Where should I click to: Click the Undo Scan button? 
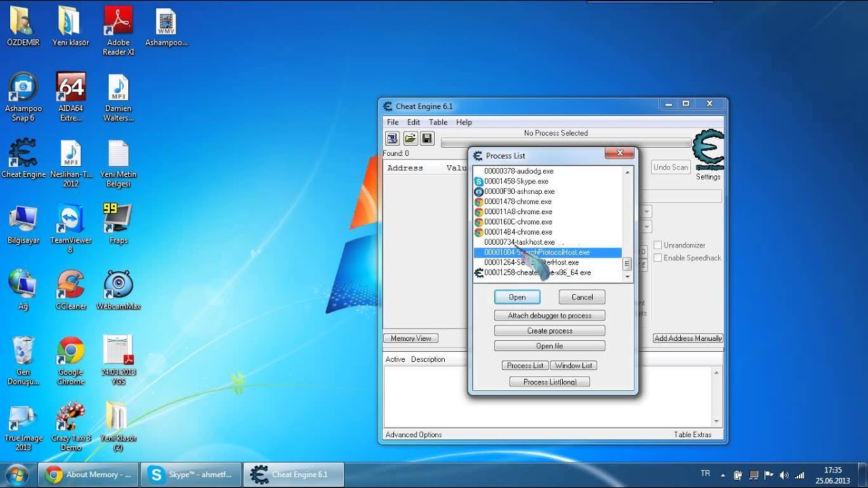coord(671,167)
